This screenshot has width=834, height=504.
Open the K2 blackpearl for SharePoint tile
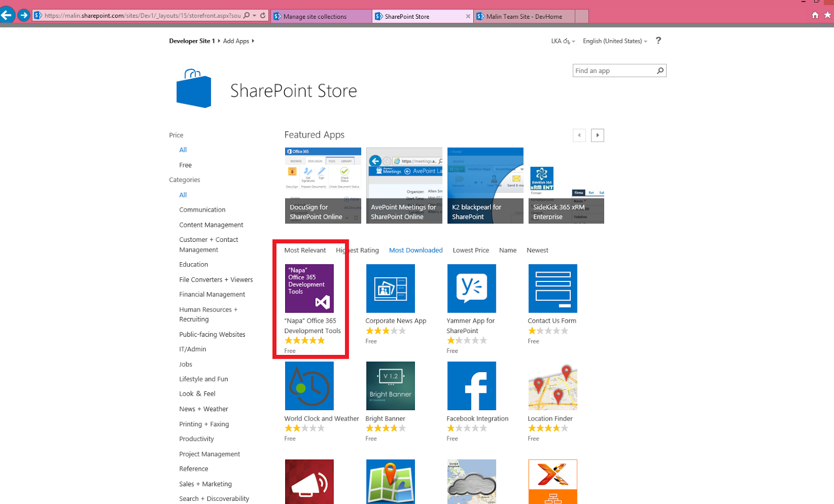click(485, 186)
